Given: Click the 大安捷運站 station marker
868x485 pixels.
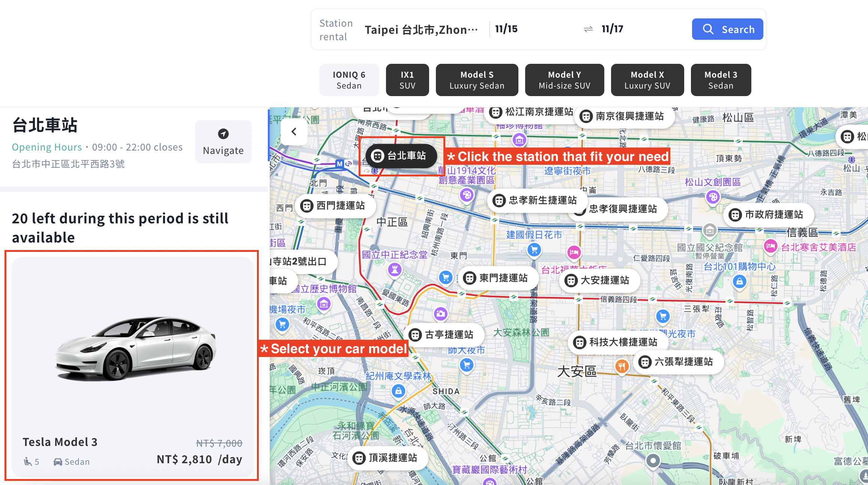Looking at the screenshot, I should pos(599,280).
